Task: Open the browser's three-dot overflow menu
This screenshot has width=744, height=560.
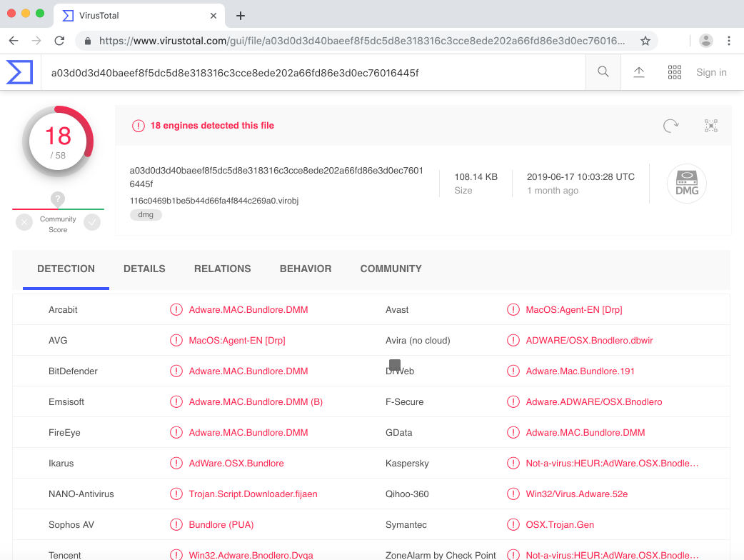Action: pos(730,41)
